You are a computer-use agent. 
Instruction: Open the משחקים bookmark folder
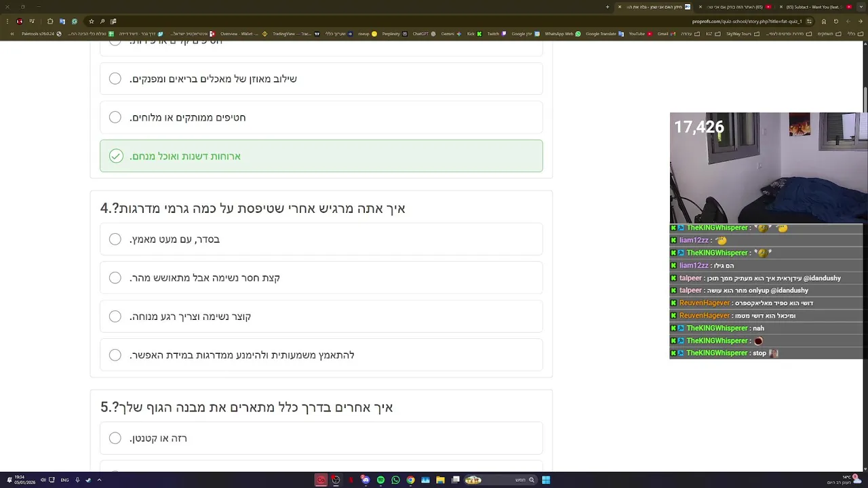829,34
